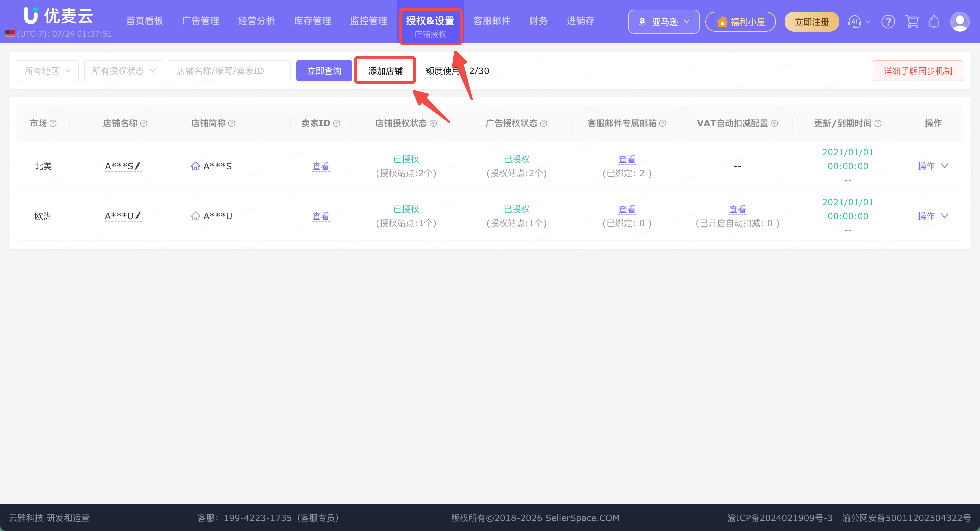View seller ID 查看 link for 欧洲 row

pos(321,216)
